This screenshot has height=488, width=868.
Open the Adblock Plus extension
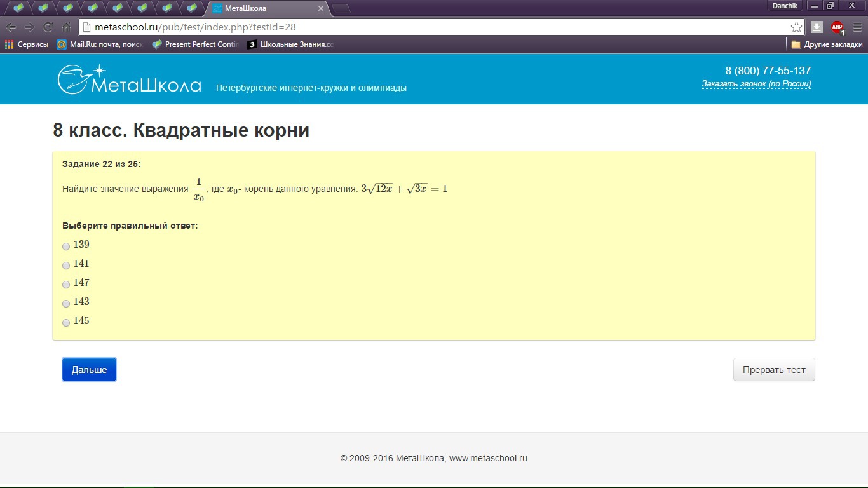click(x=837, y=27)
